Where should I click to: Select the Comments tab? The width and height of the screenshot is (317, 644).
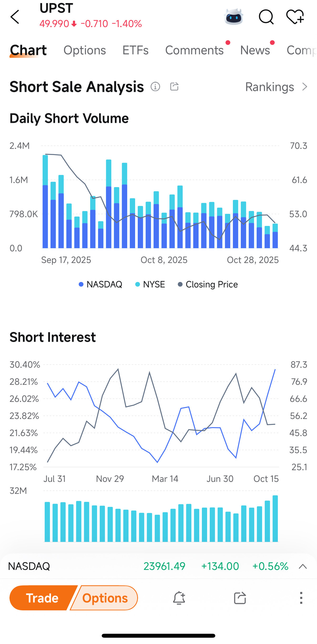pyautogui.click(x=194, y=50)
